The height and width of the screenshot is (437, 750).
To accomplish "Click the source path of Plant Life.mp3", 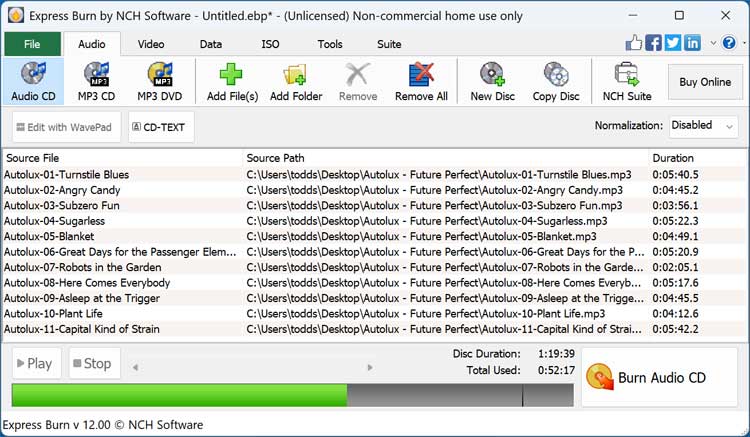I will (x=426, y=314).
